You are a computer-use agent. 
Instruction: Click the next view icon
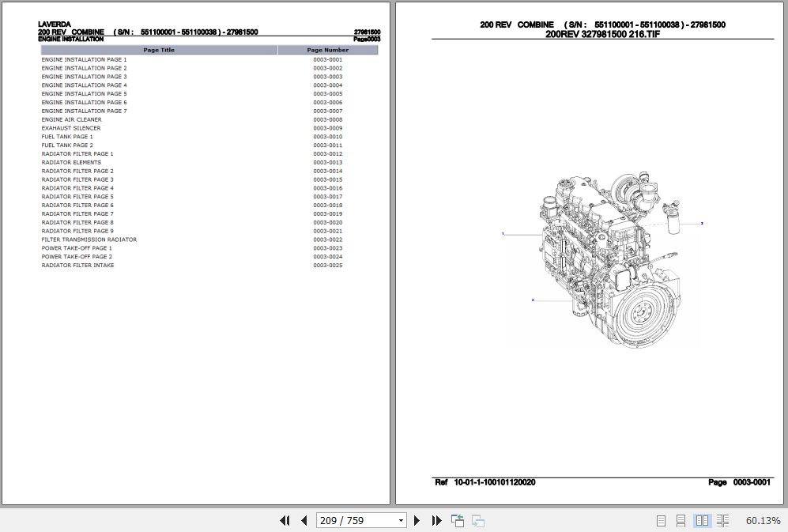click(477, 520)
